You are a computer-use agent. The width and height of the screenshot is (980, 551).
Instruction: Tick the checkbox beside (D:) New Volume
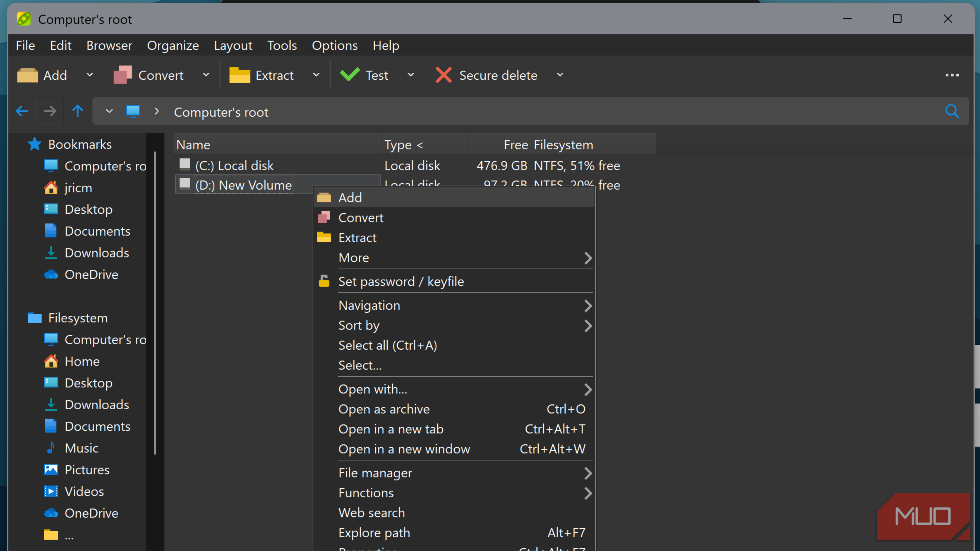point(185,184)
